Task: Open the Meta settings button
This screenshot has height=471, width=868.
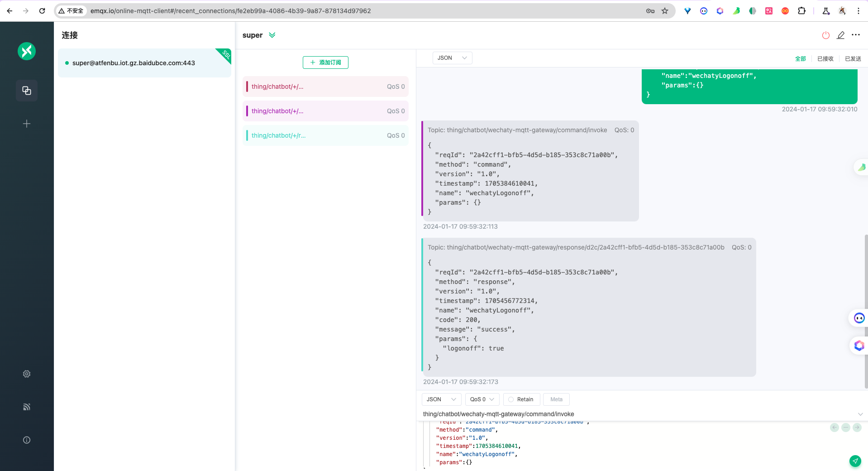Action: point(556,399)
